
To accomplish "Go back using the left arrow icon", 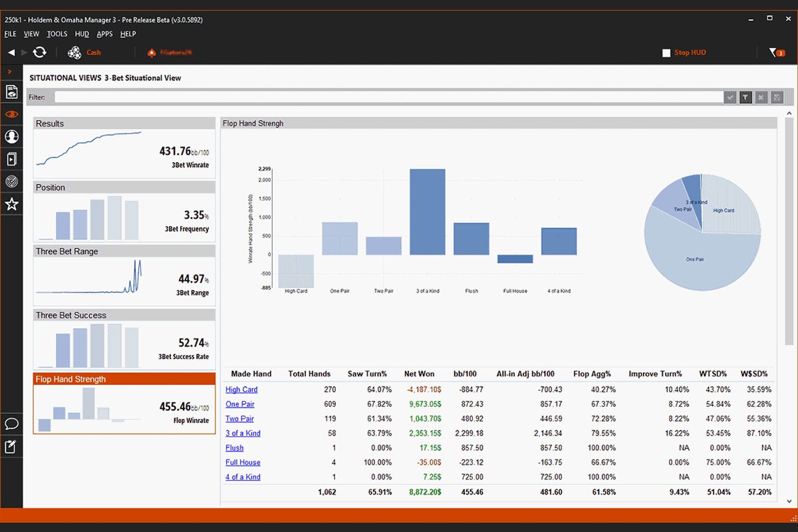I will tap(11, 53).
